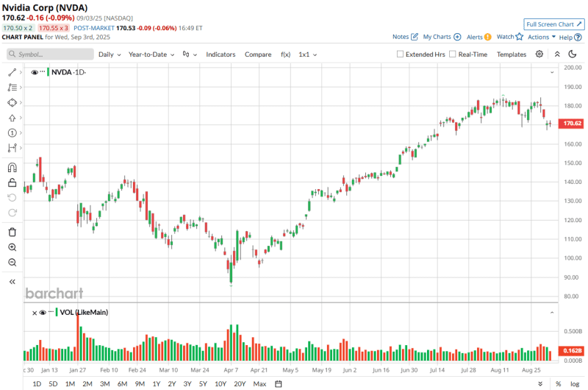Open the Daily interval dropdown
Viewport: 588px width, 390px height.
(x=110, y=54)
